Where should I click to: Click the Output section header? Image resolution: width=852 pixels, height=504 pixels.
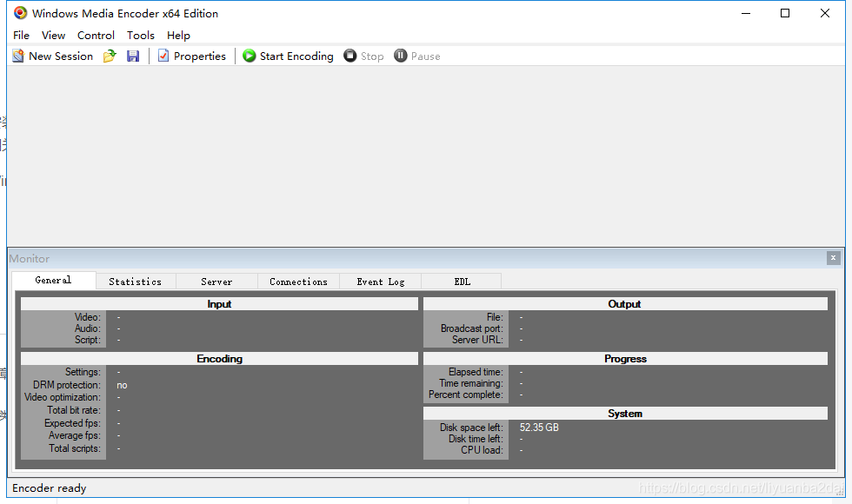pos(625,303)
